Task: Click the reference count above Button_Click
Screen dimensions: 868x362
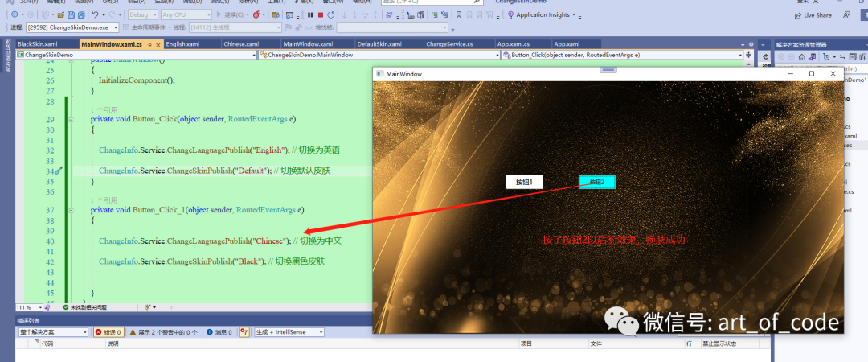Action: pyautogui.click(x=104, y=109)
